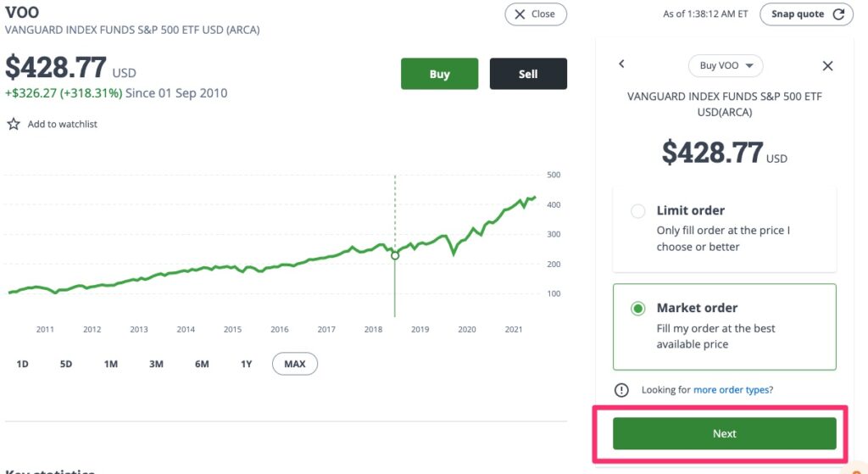
Task: Select the MAX chart range
Action: (294, 364)
